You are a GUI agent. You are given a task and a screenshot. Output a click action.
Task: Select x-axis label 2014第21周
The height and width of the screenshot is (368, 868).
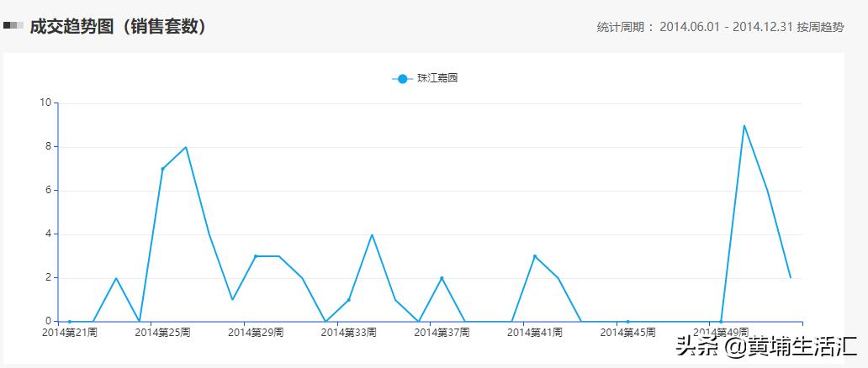(x=70, y=333)
